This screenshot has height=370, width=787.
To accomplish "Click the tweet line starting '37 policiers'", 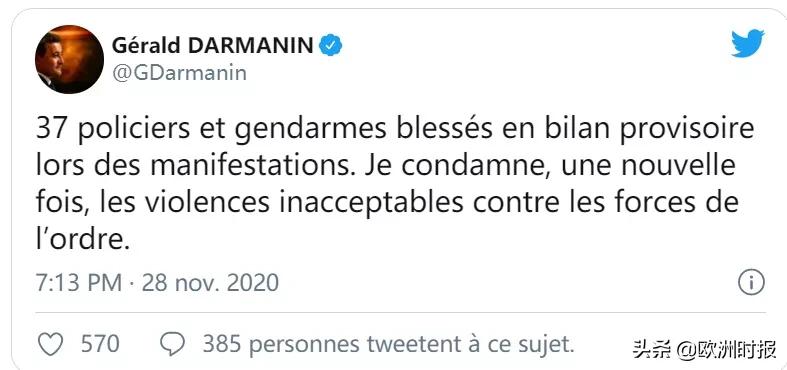I will (395, 130).
